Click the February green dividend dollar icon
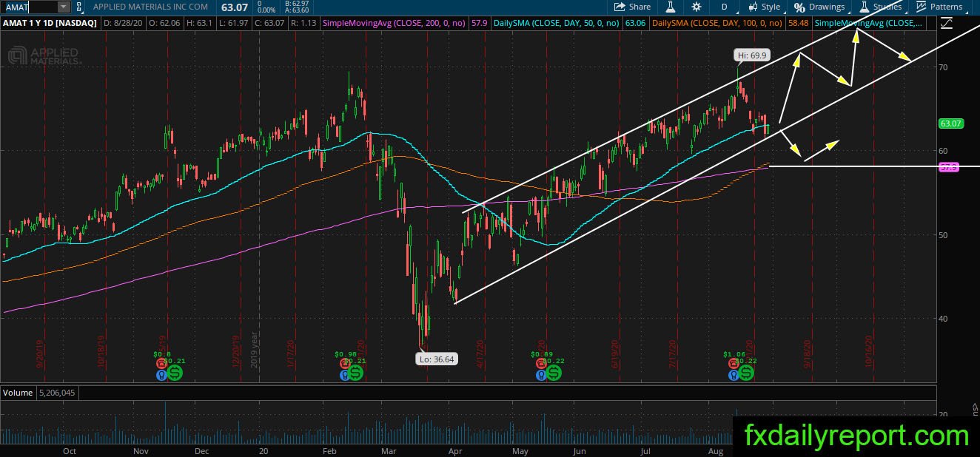This screenshot has width=980, height=457. (357, 373)
